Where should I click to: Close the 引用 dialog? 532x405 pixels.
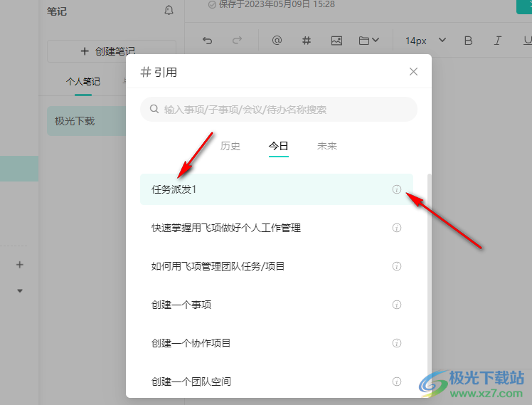(x=413, y=72)
